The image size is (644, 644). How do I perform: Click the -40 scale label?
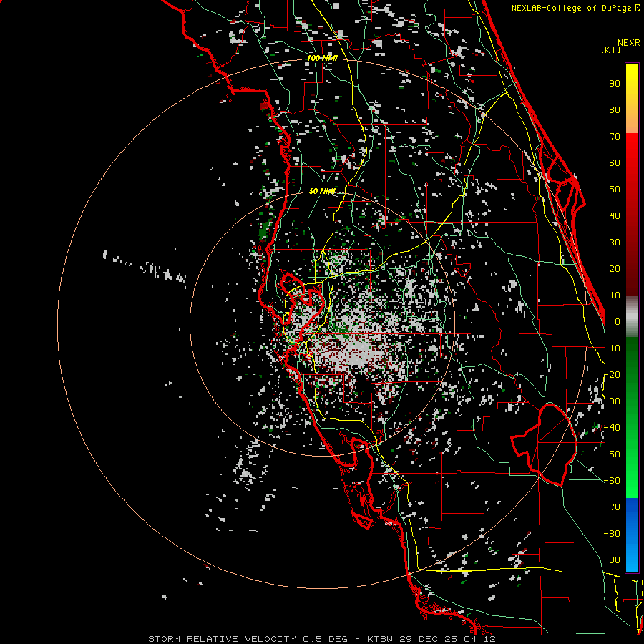(612, 428)
